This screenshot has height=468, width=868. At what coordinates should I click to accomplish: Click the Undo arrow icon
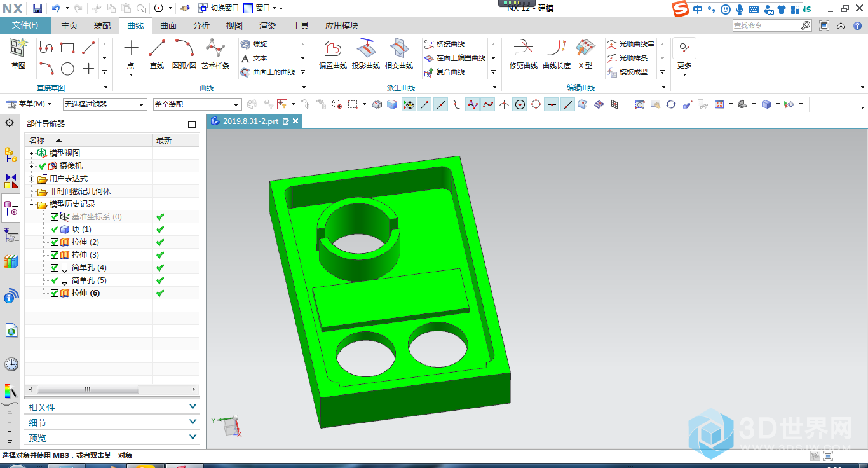click(56, 8)
